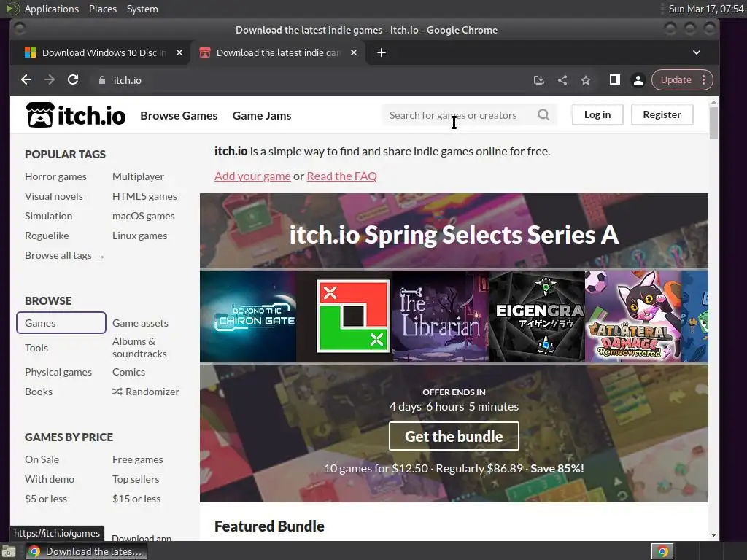Expand the tab search dropdown arrow
Screen dimensions: 747x560
tap(697, 52)
